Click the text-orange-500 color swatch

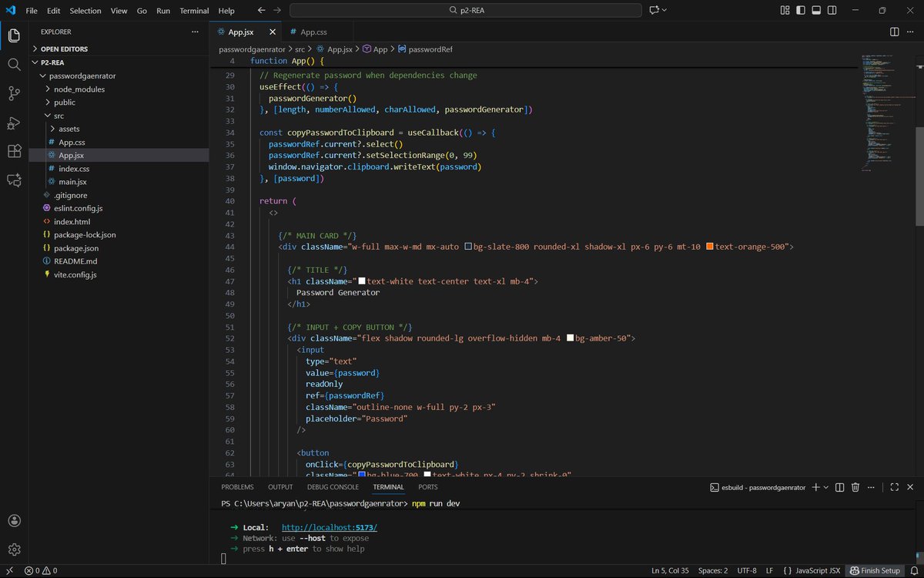click(710, 247)
